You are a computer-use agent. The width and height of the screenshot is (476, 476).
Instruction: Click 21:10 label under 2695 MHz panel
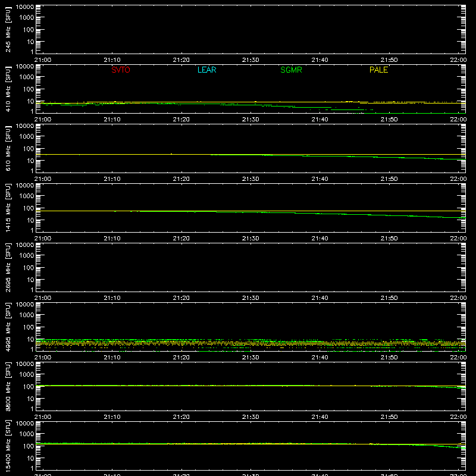(x=112, y=298)
